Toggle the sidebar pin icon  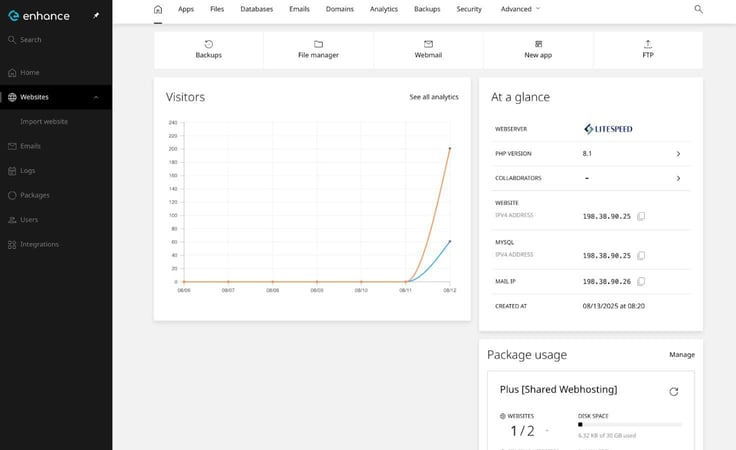96,15
